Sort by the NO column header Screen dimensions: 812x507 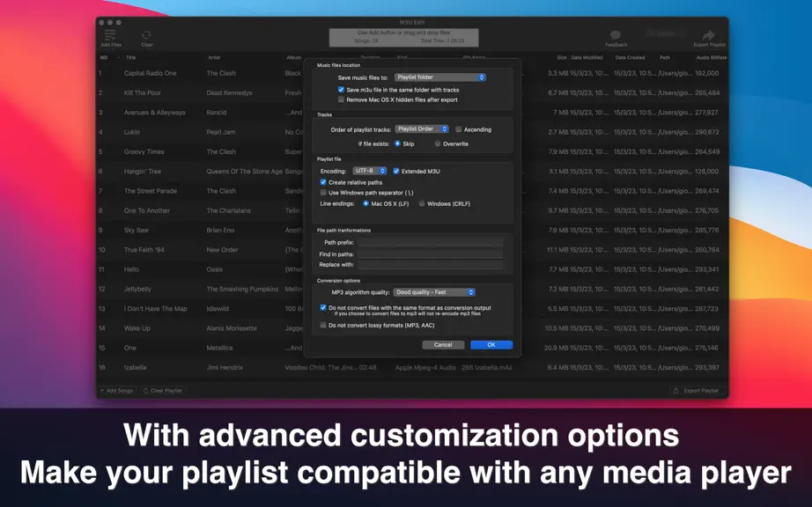pyautogui.click(x=104, y=57)
